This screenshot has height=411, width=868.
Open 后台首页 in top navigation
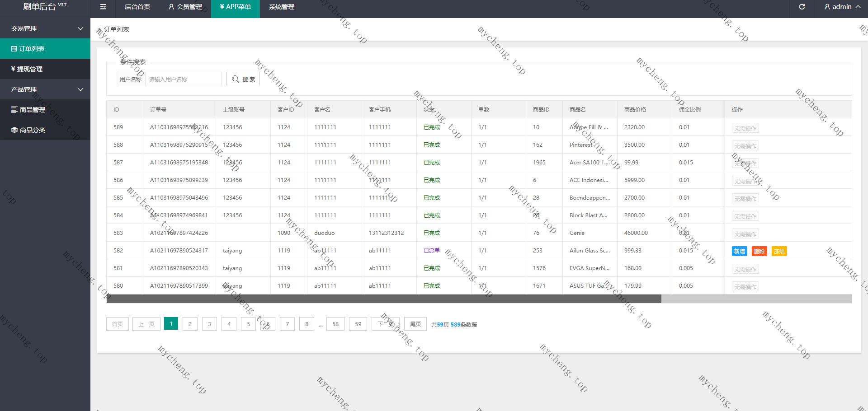click(x=137, y=7)
